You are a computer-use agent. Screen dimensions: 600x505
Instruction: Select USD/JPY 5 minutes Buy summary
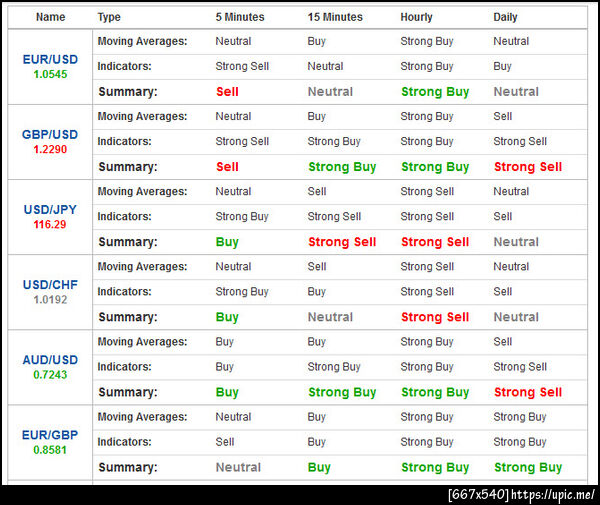point(227,242)
